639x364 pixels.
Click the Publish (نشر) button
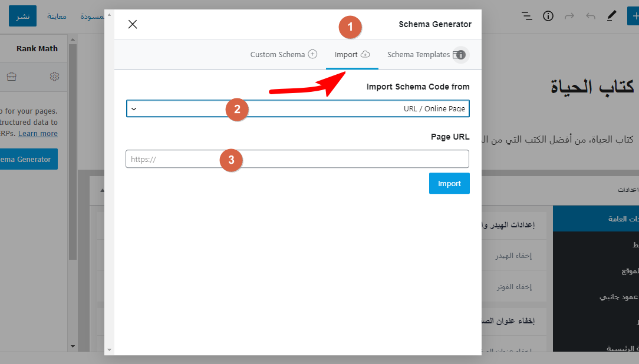pyautogui.click(x=22, y=16)
